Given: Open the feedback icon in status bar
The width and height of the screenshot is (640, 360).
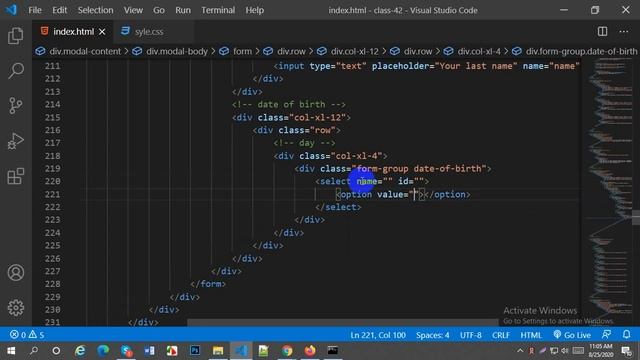Looking at the screenshot, I should click(x=607, y=335).
